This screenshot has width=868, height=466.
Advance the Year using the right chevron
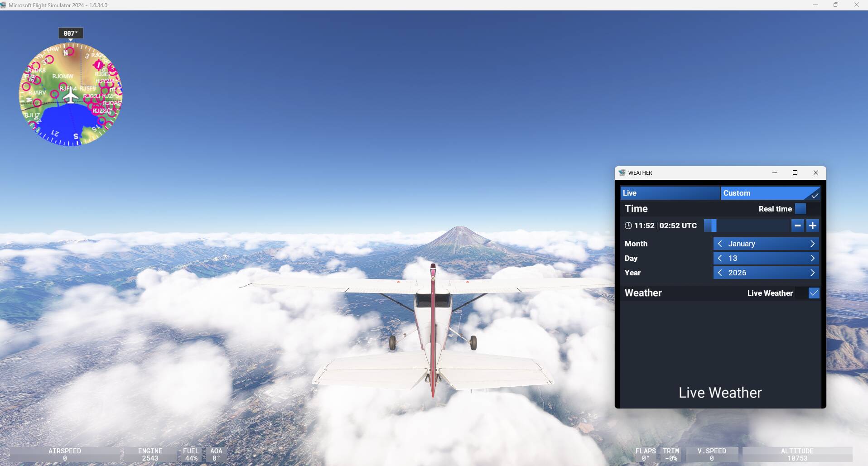[x=813, y=273]
